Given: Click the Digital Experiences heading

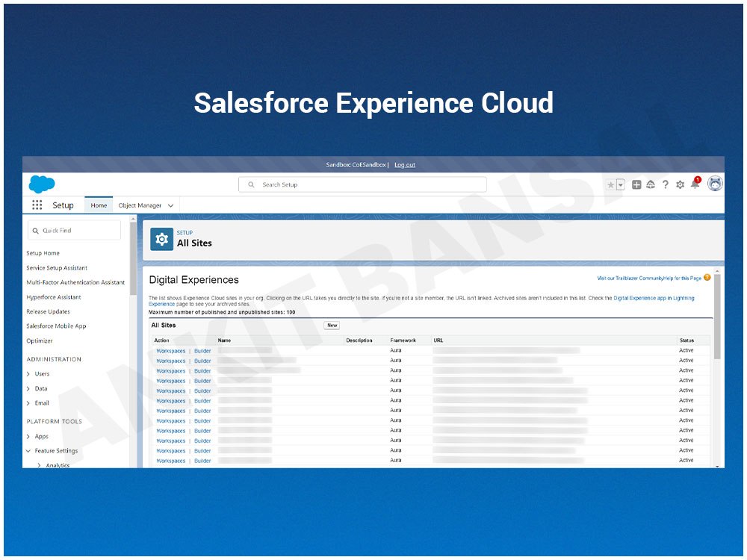Looking at the screenshot, I should [x=194, y=280].
